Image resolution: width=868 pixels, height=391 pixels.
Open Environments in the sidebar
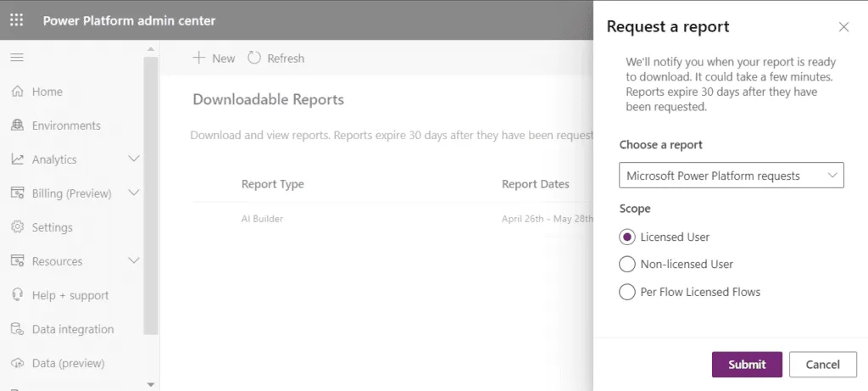tap(66, 126)
